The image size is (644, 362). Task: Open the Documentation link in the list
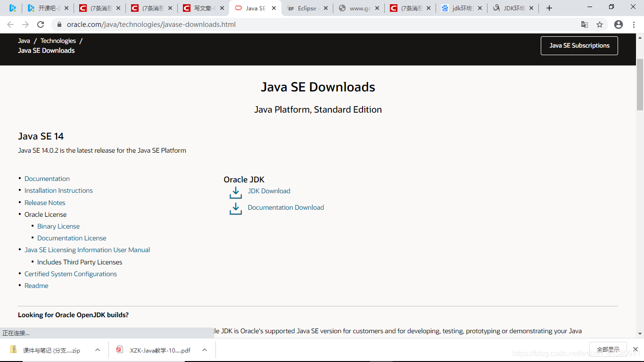tap(47, 179)
